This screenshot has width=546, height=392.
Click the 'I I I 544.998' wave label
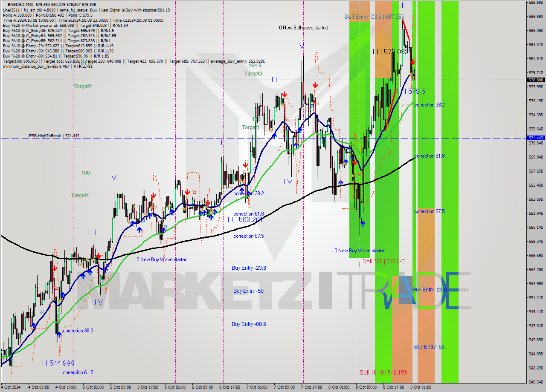click(x=56, y=363)
